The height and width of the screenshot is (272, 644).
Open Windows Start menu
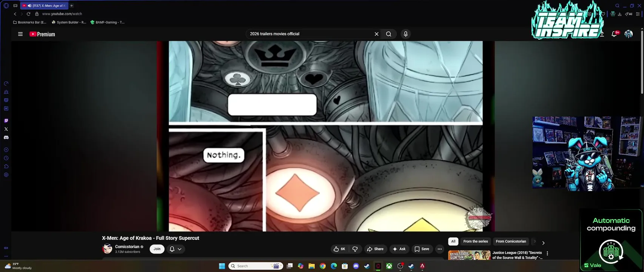point(222,266)
